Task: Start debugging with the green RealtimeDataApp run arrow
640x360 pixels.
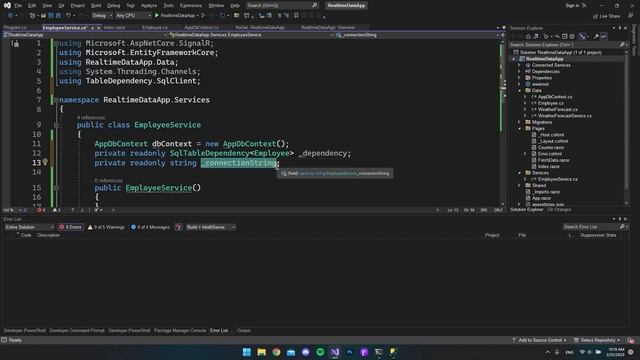Action: [157, 16]
